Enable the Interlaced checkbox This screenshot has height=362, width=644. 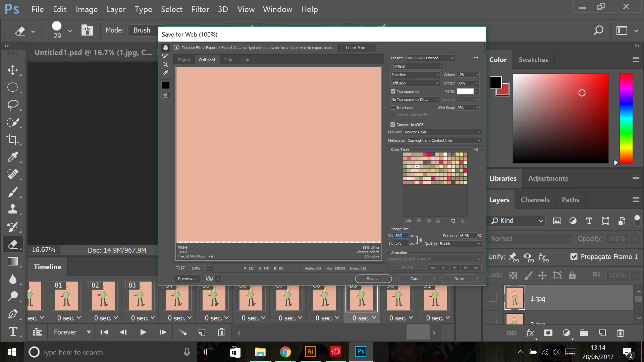coord(393,108)
